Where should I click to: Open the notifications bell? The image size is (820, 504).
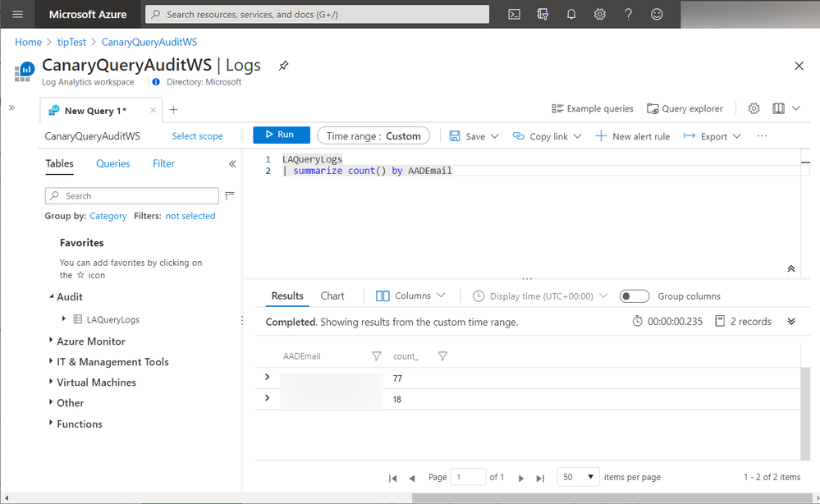coord(571,14)
